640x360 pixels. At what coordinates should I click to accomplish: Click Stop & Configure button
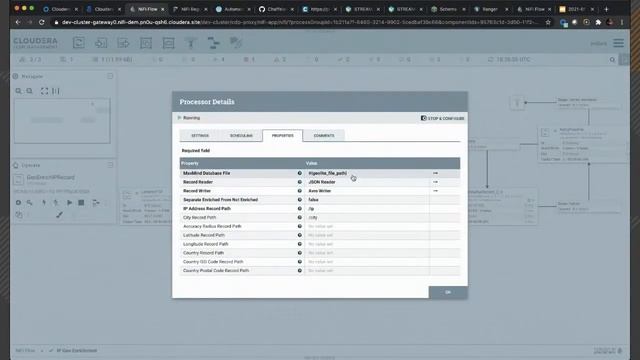(442, 118)
